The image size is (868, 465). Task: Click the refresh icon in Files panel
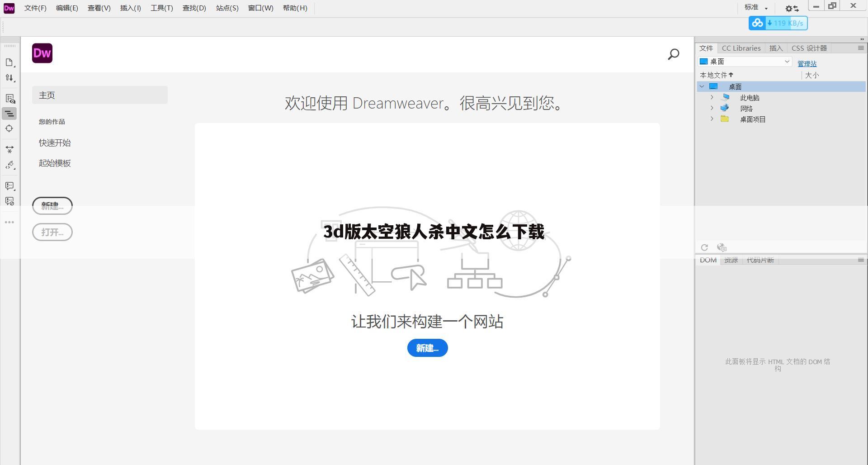pyautogui.click(x=704, y=247)
